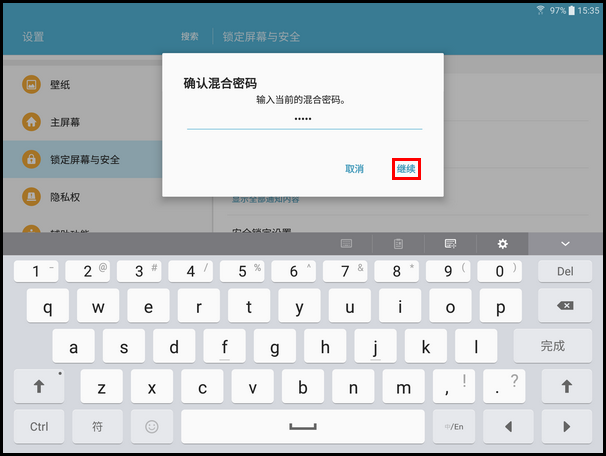606x456 pixels.
Task: Tap the letter w key
Action: coord(98,306)
